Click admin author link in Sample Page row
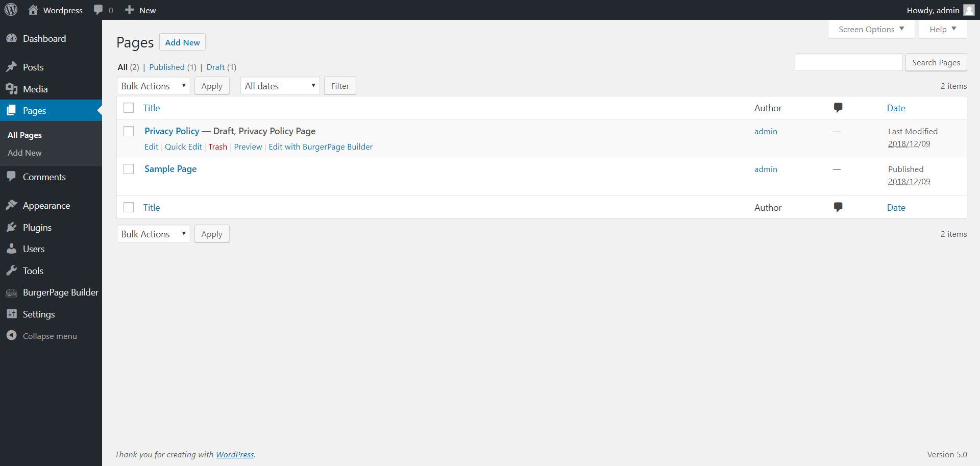 [x=766, y=169]
